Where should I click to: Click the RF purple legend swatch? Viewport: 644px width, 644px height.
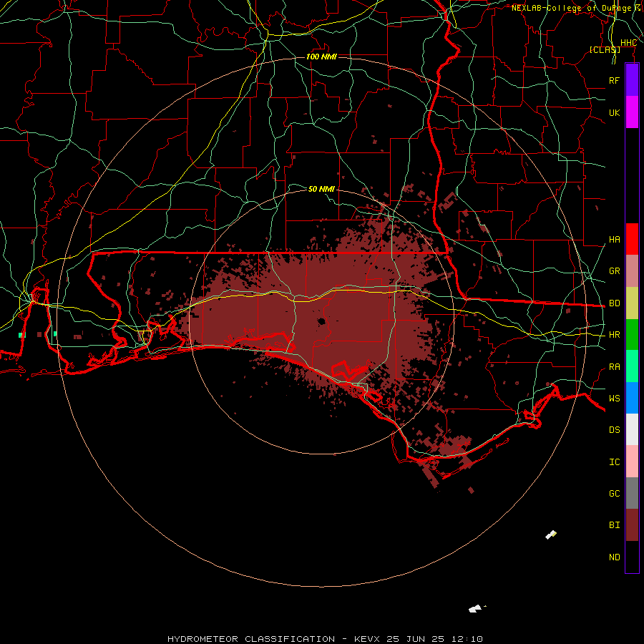click(632, 80)
